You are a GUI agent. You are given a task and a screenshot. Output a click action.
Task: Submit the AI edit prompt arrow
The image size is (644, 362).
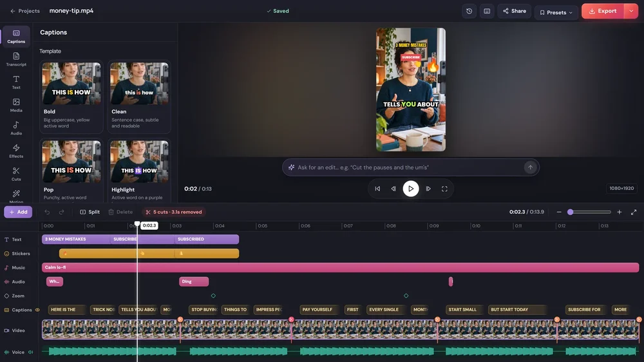tap(530, 167)
